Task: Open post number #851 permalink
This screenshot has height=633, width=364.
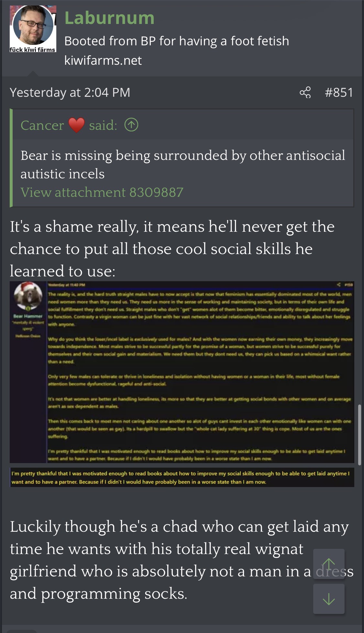Action: [339, 93]
